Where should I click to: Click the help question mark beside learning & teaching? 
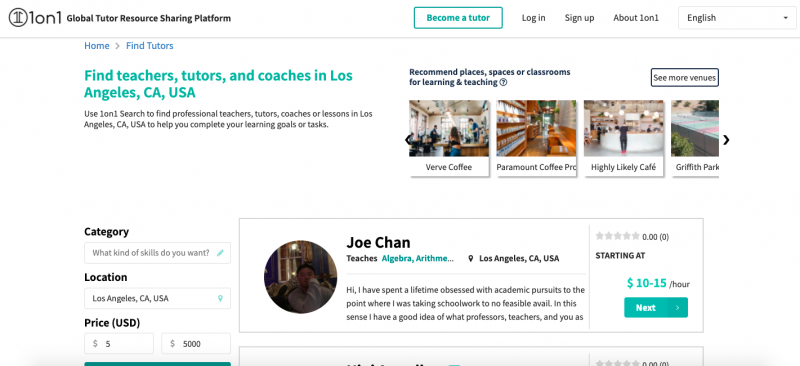(x=504, y=82)
